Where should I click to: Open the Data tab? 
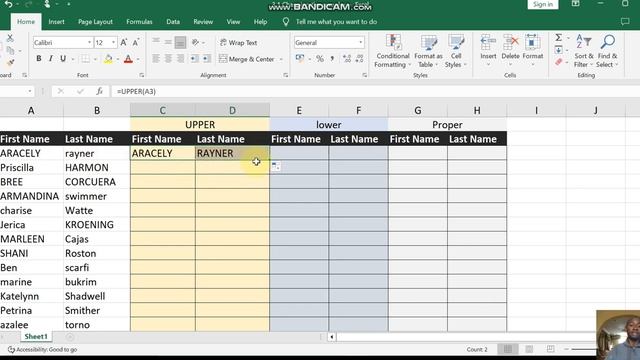(x=173, y=22)
